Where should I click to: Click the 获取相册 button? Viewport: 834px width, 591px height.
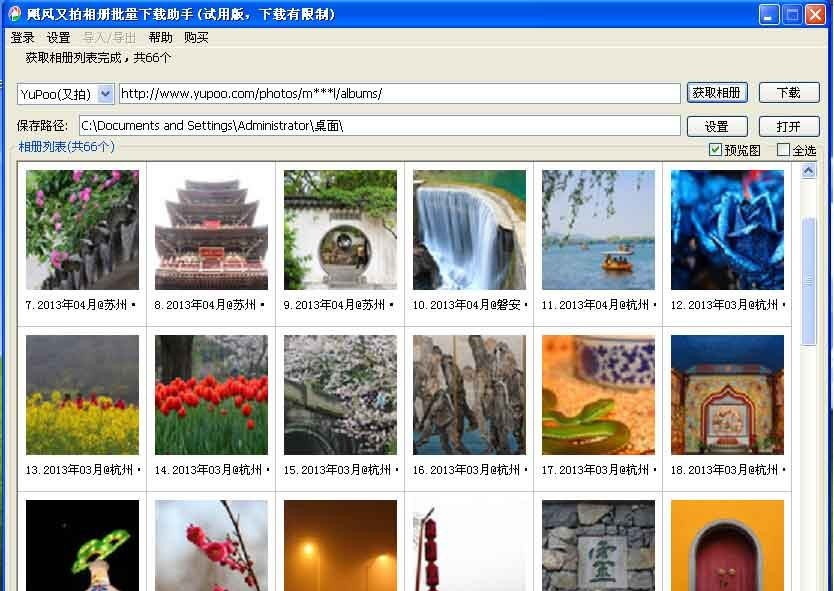click(716, 92)
